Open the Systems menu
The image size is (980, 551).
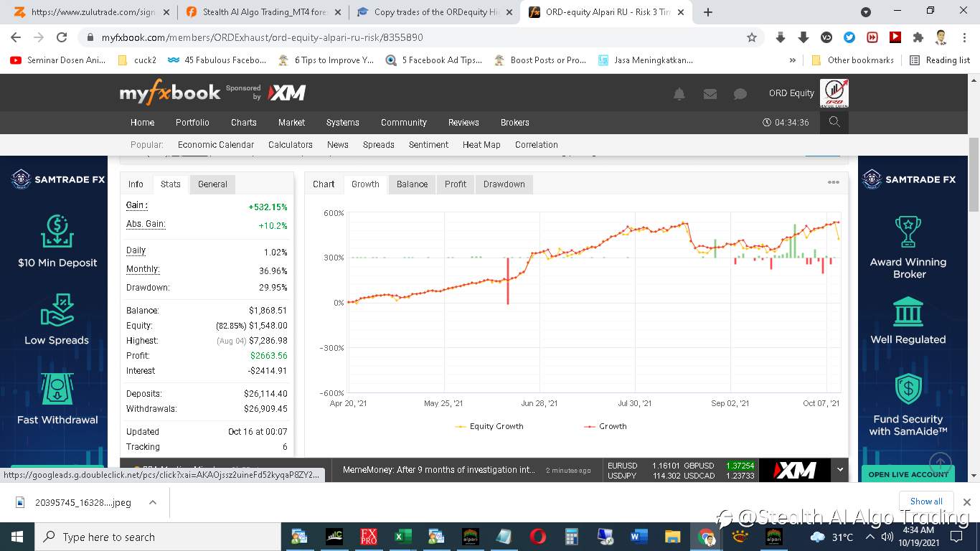point(343,123)
